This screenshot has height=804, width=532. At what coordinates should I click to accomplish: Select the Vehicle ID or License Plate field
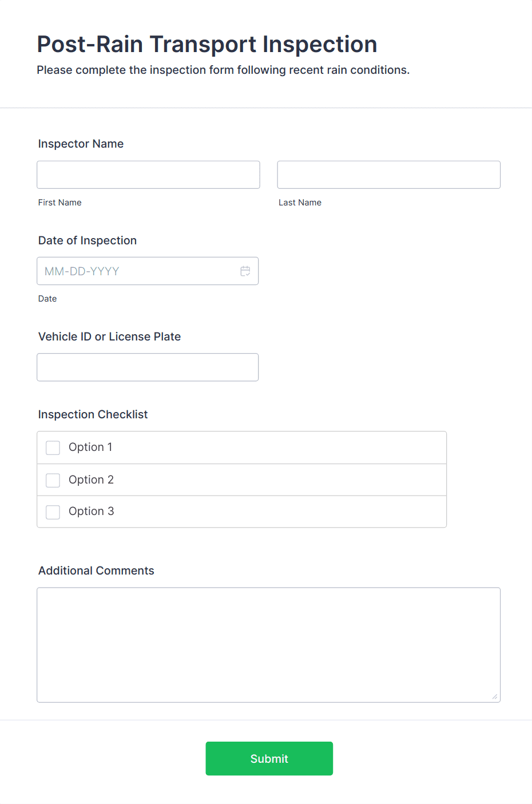148,367
